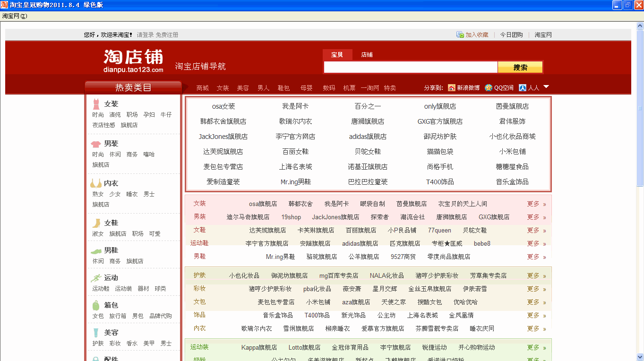Click the 热卖类目 header
The height and width of the screenshot is (361, 644).
coord(133,87)
